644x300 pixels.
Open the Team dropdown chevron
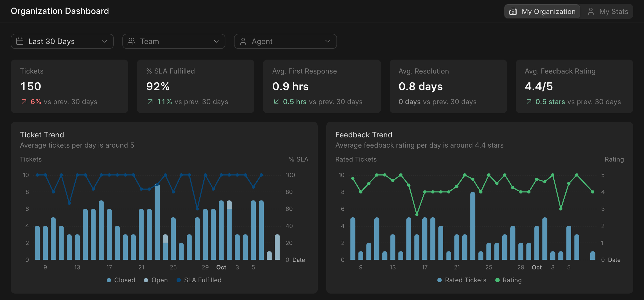pyautogui.click(x=216, y=41)
